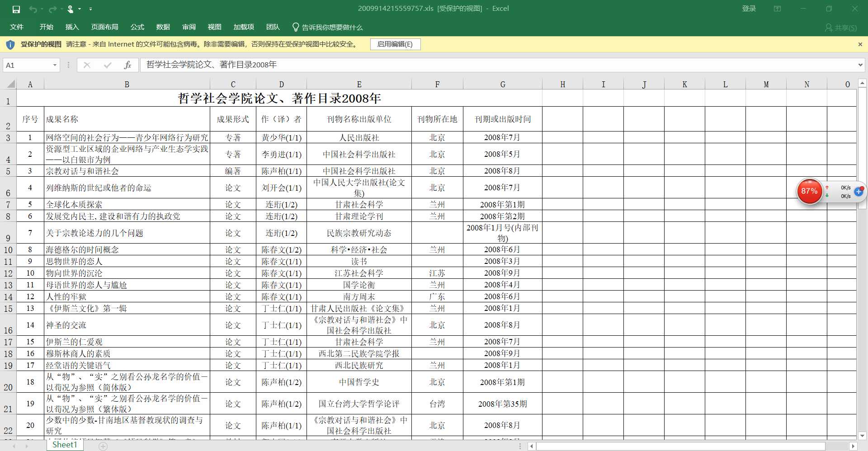Click the formula bar text field
868x451 pixels.
[498, 65]
